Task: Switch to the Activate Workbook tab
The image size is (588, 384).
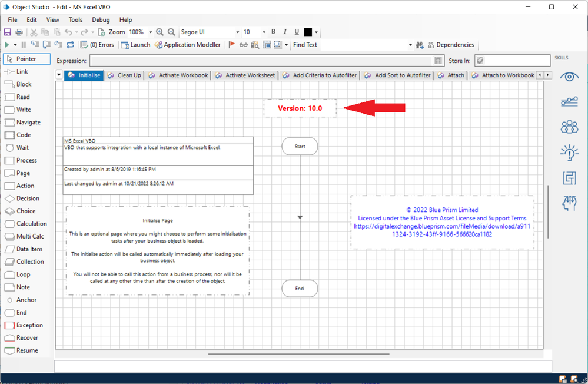Action: 178,75
